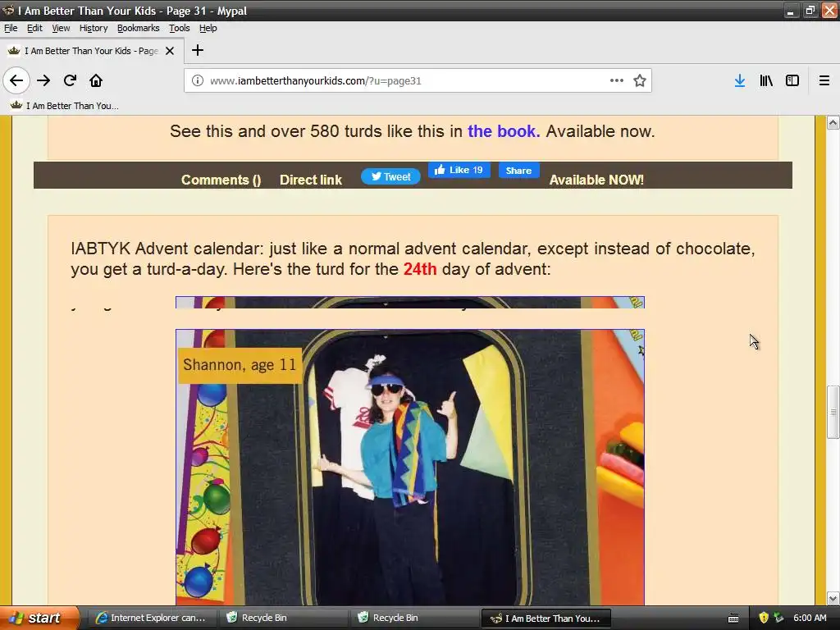Click the Tweet button
The image size is (840, 630).
tap(390, 176)
